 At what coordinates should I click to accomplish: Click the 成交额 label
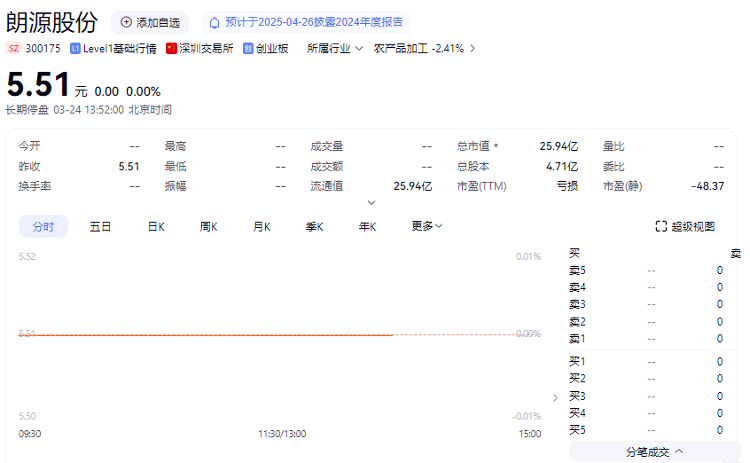327,166
